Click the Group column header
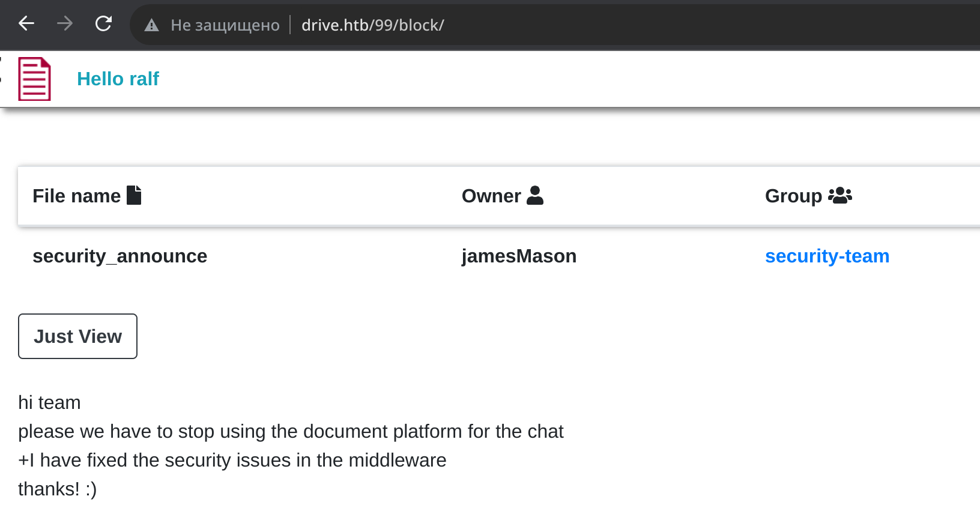 (793, 196)
